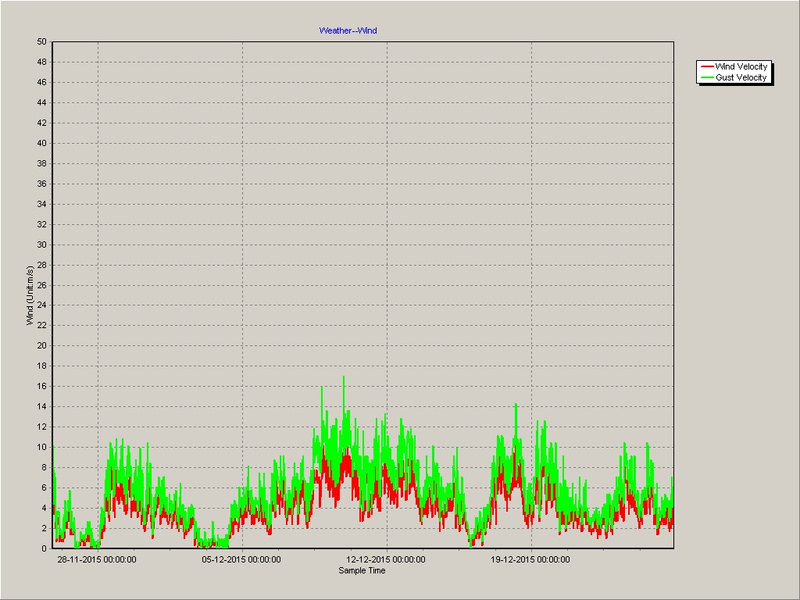
Task: Click the 10 value on the y-axis
Action: 41,447
